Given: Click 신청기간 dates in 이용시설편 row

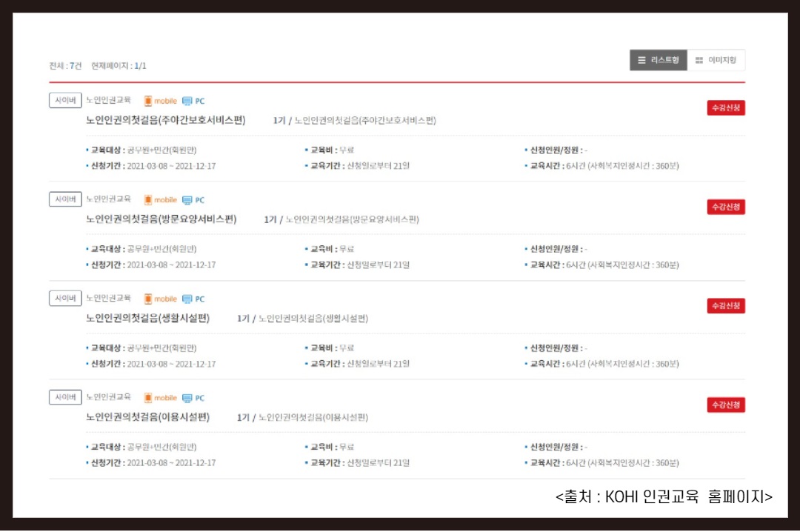Looking at the screenshot, I should coord(151,463).
